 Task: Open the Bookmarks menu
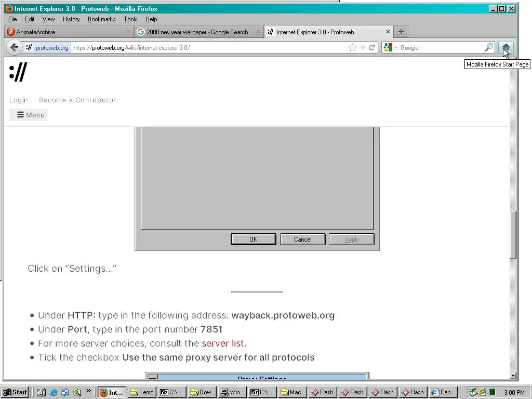[x=101, y=19]
